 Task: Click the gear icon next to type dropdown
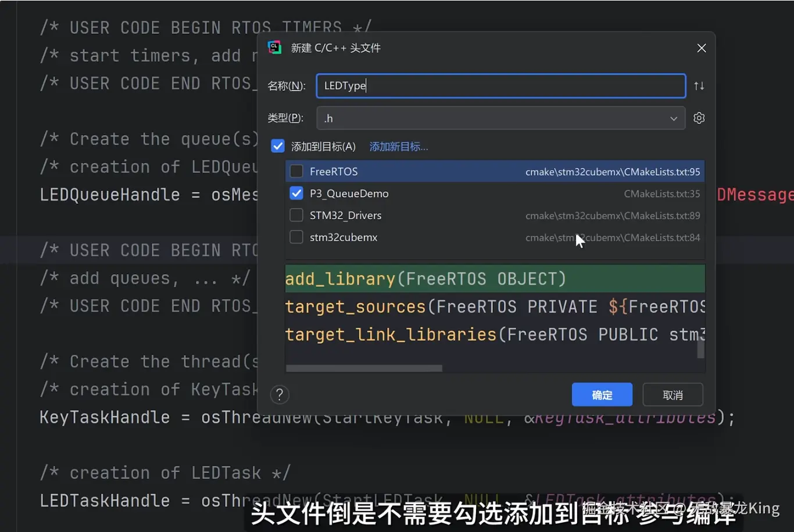(x=699, y=118)
